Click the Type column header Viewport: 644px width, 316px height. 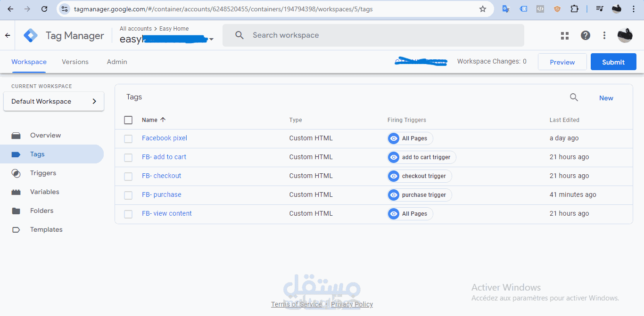(296, 120)
